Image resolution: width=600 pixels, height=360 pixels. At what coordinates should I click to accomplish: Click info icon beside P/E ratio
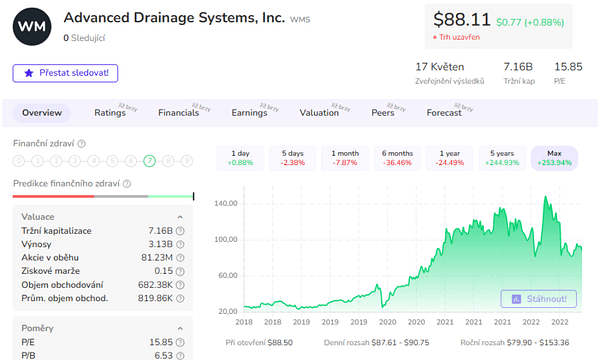(180, 342)
